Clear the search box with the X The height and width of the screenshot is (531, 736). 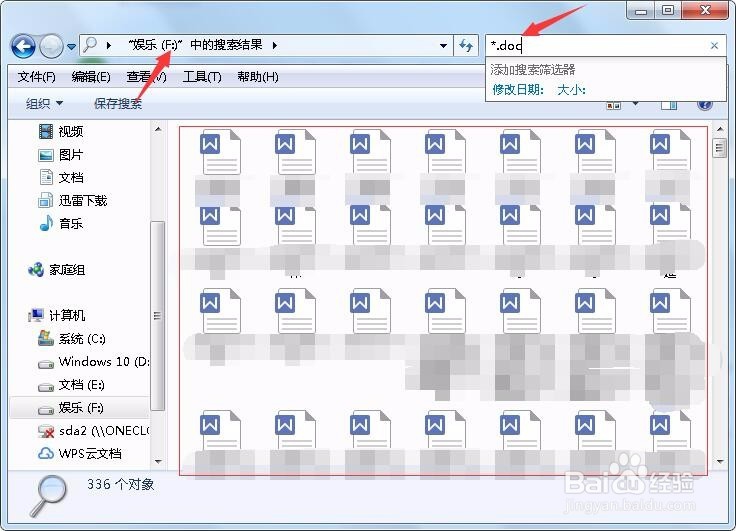click(714, 46)
